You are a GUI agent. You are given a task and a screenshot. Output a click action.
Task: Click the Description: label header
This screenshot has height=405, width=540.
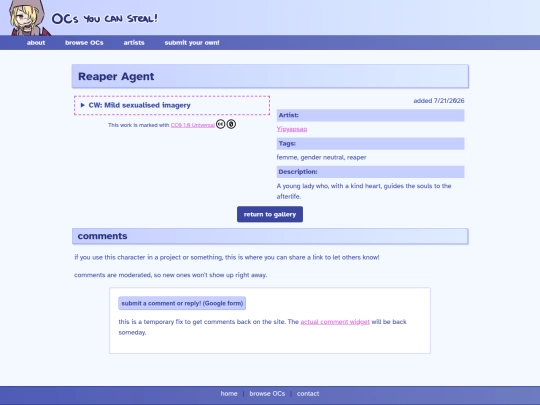point(370,172)
